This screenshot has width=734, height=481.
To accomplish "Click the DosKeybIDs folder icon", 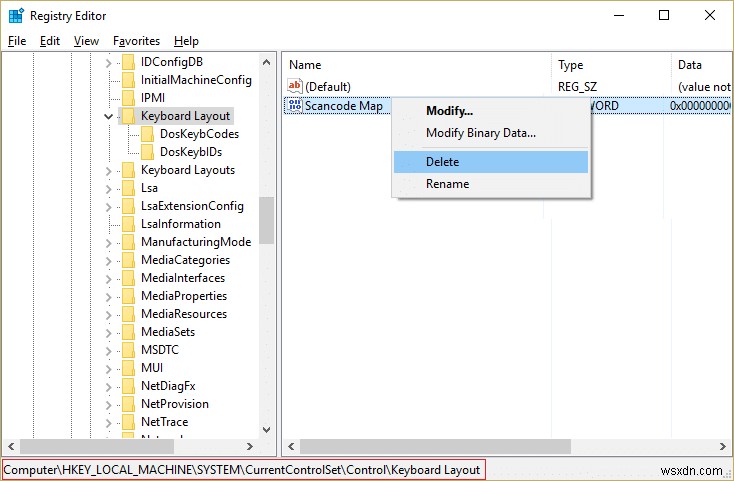I will pyautogui.click(x=147, y=152).
